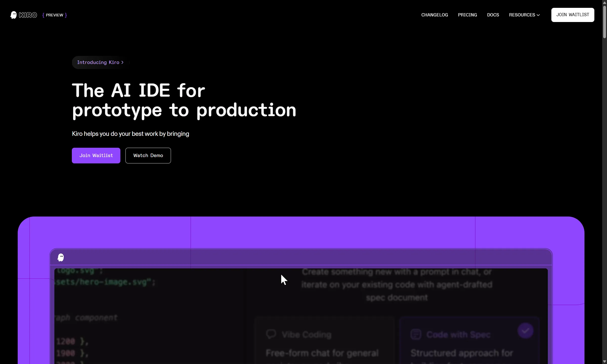This screenshot has width=607, height=364.
Task: Go to the Pricing page
Action: tap(467, 15)
